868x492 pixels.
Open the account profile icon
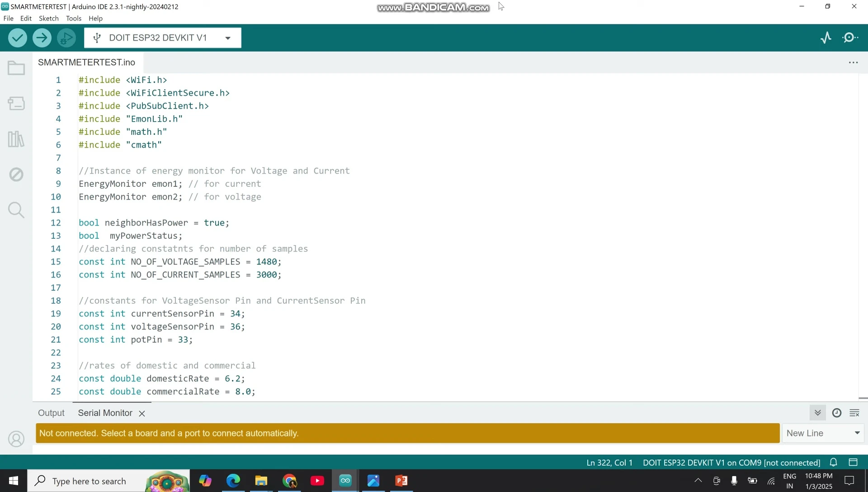(x=16, y=439)
